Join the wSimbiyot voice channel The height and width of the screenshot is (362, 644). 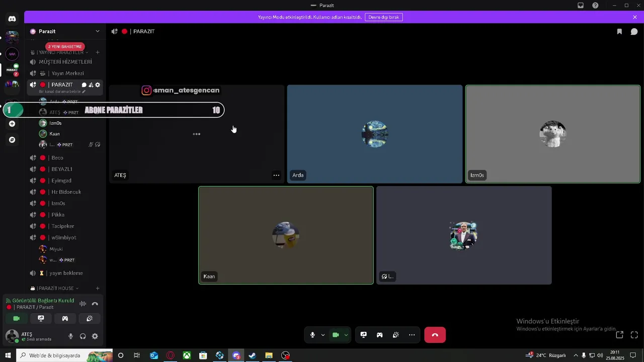click(x=65, y=237)
